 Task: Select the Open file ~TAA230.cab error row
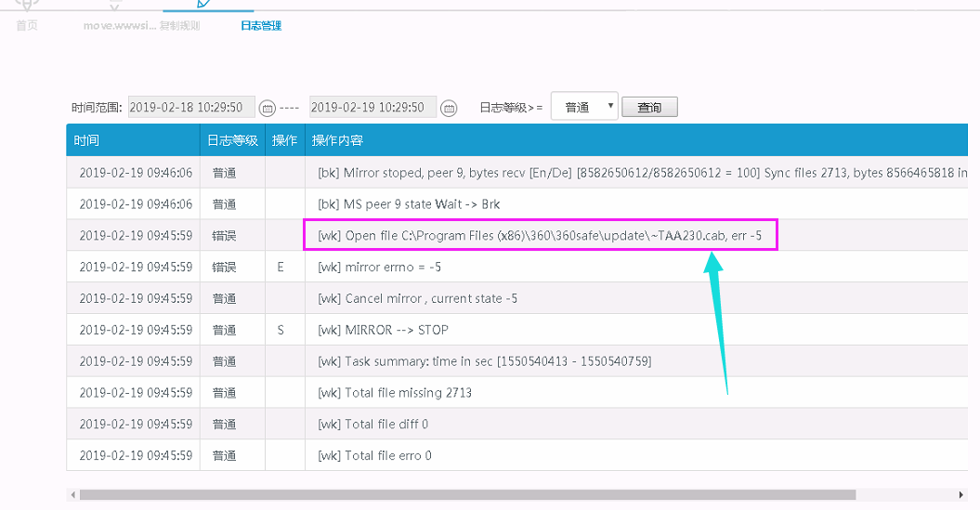click(539, 236)
